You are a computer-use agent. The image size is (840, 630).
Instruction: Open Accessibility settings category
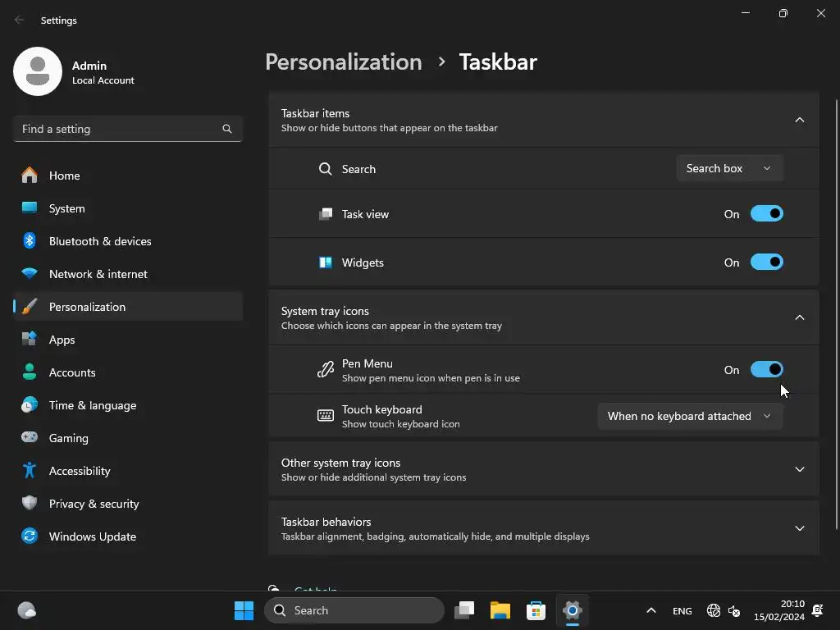tap(128, 470)
